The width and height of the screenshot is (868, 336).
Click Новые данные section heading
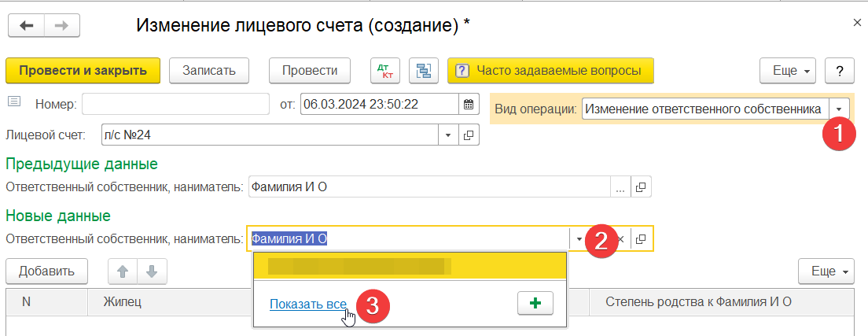tap(58, 215)
